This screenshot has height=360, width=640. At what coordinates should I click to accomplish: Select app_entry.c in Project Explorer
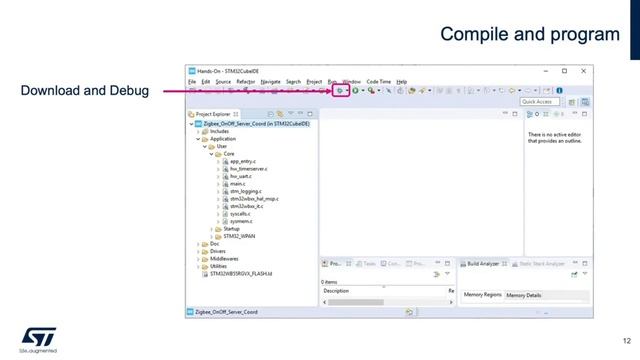coord(242,162)
